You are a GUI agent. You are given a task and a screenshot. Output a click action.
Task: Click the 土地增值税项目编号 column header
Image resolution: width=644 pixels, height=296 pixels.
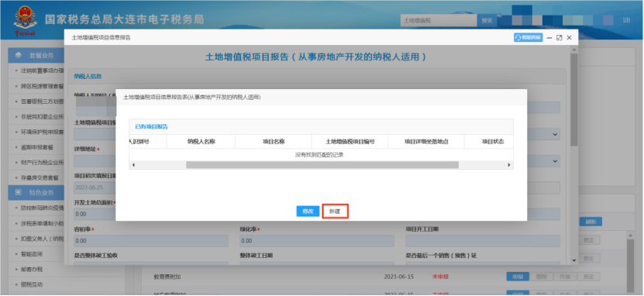tap(350, 142)
